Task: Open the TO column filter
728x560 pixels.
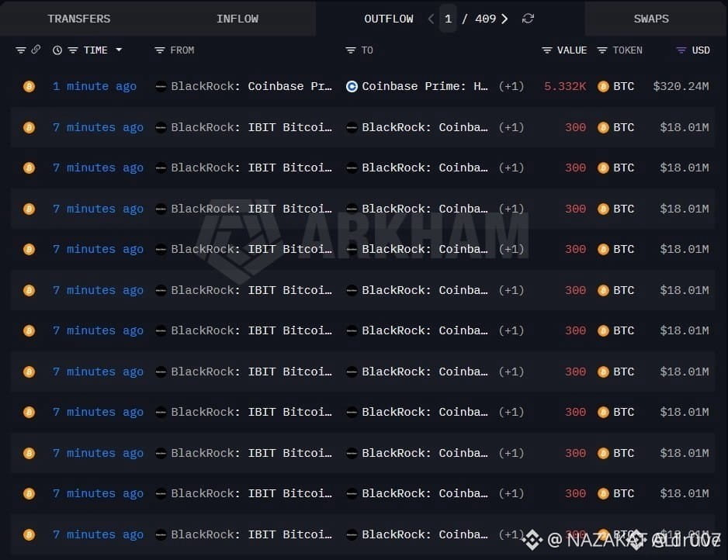Action: (x=351, y=50)
